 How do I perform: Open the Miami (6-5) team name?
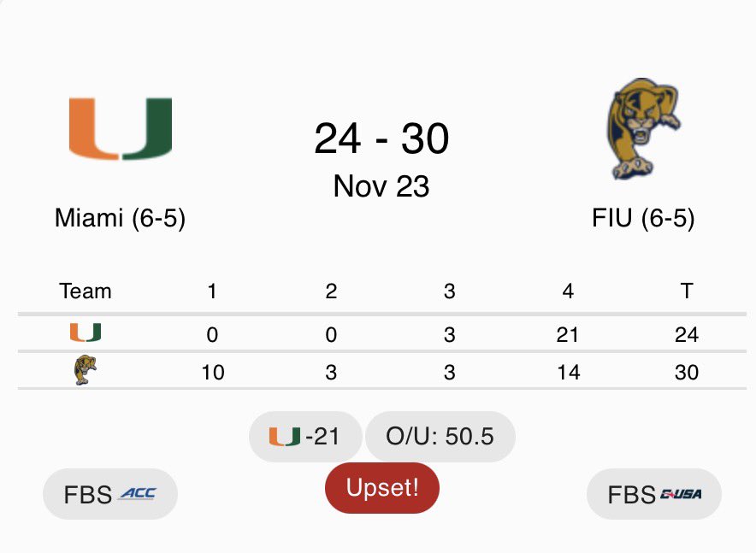pos(120,218)
